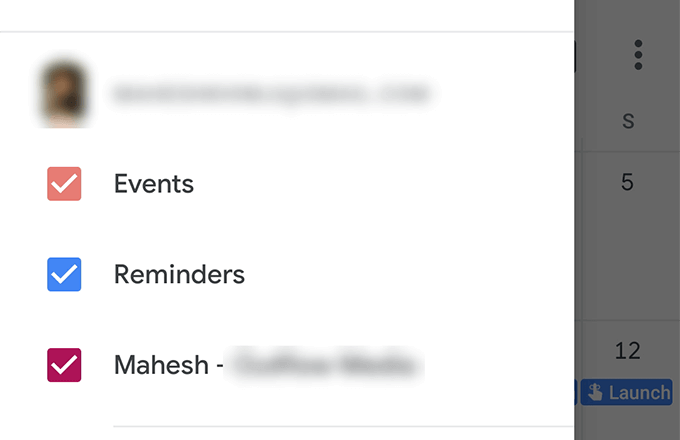Select date 12 in the calendar
Screen dimensions: 680x440
[628, 351]
